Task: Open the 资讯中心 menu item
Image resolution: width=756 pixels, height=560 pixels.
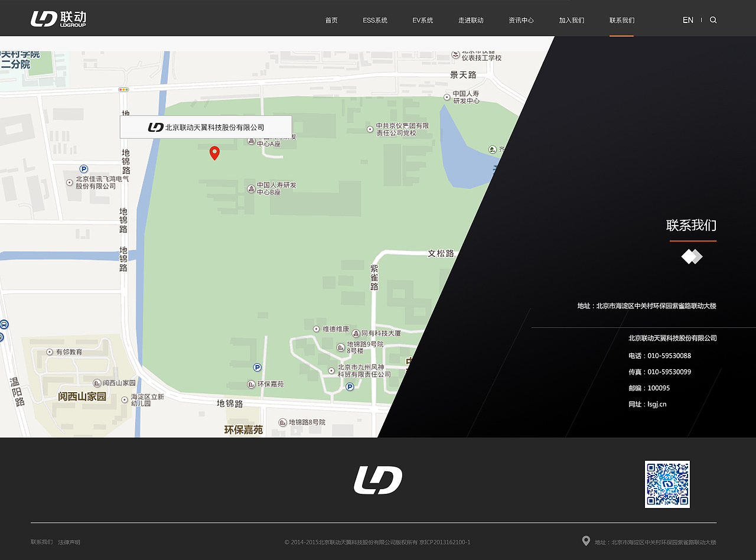Action: click(521, 20)
